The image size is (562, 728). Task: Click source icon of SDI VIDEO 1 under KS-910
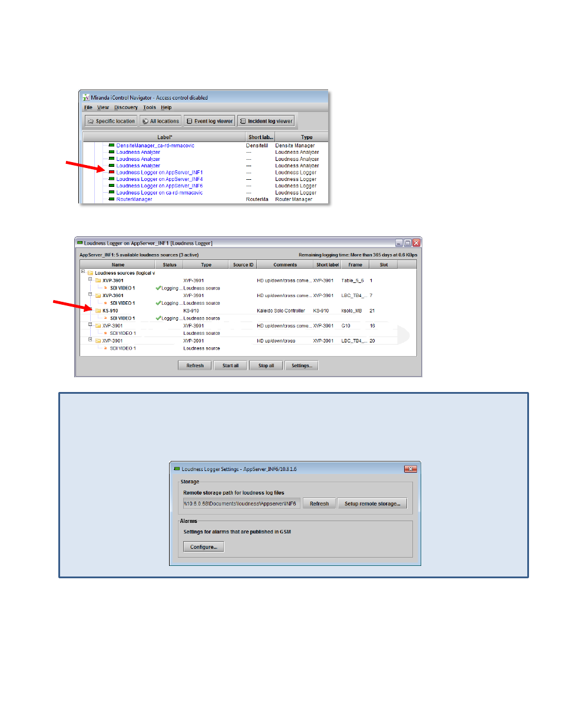pyautogui.click(x=105, y=318)
